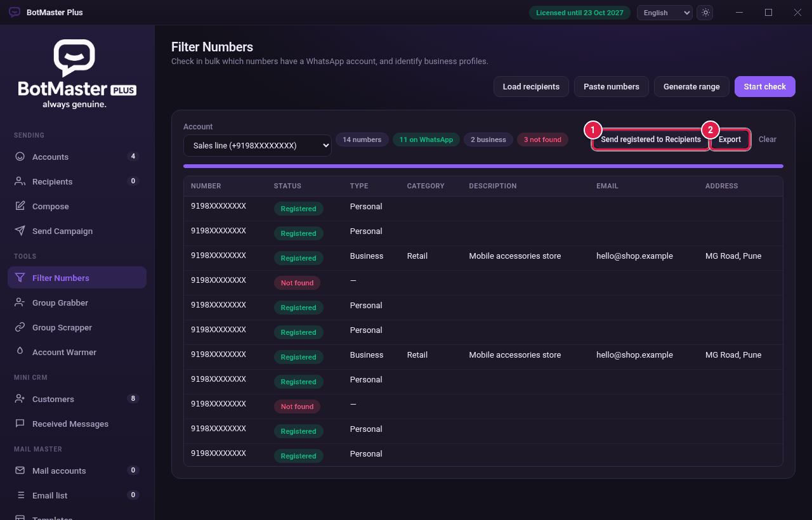
Task: Click the ADDRESS column header
Action: pyautogui.click(x=722, y=186)
